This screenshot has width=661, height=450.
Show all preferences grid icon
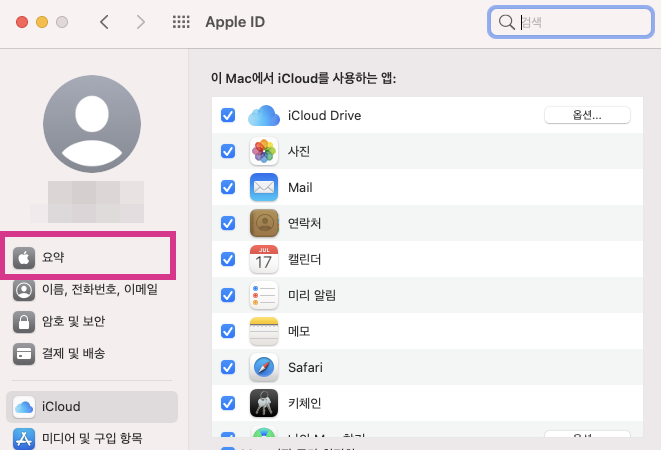pyautogui.click(x=181, y=22)
